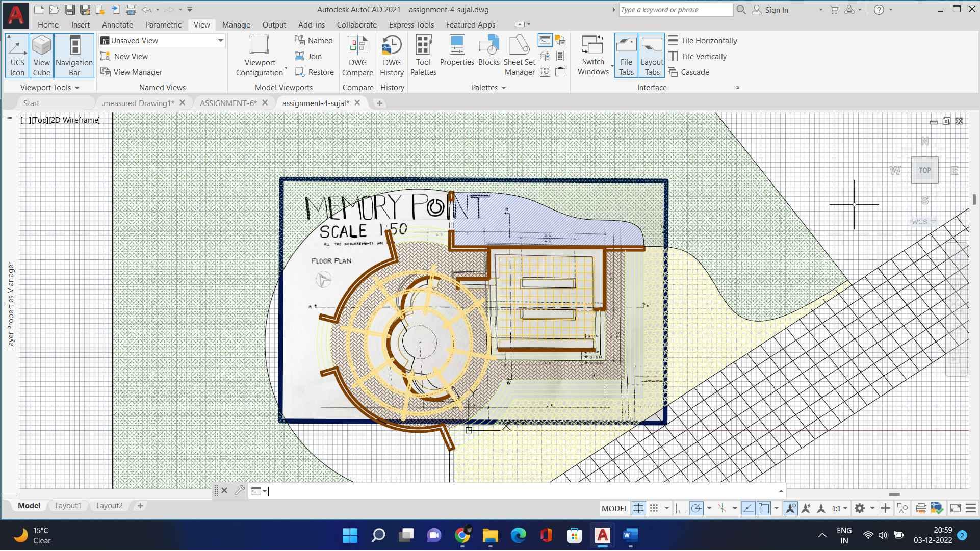
Task: Switch to the Layout1 tab
Action: (68, 506)
